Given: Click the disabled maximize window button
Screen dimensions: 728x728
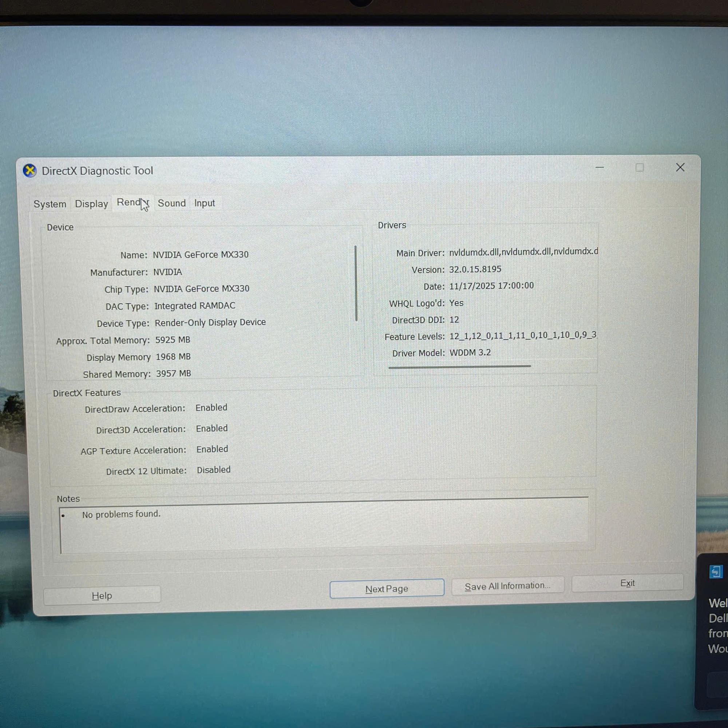Looking at the screenshot, I should [x=640, y=167].
